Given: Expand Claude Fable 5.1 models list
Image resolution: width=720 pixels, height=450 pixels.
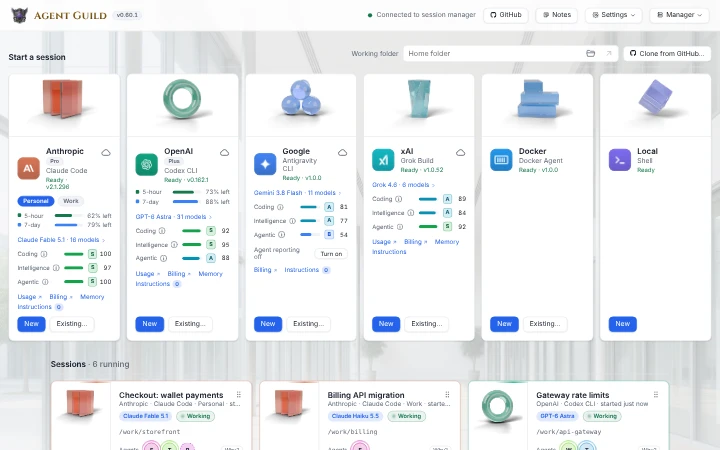Looking at the screenshot, I should 61,240.
